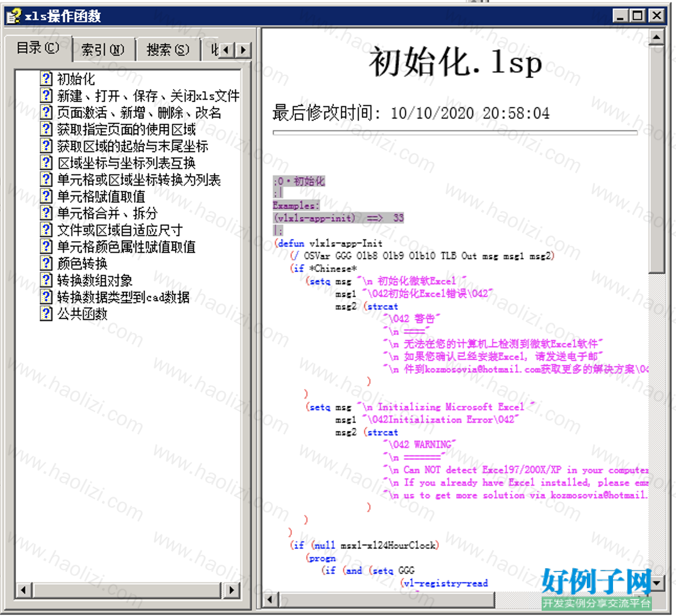Open topic 单元格赋值取值

pos(101,197)
